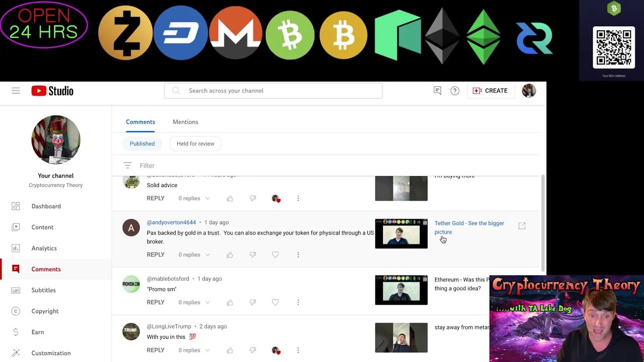The image size is (644, 362).
Task: Open the channel comments icon in header
Action: click(437, 90)
